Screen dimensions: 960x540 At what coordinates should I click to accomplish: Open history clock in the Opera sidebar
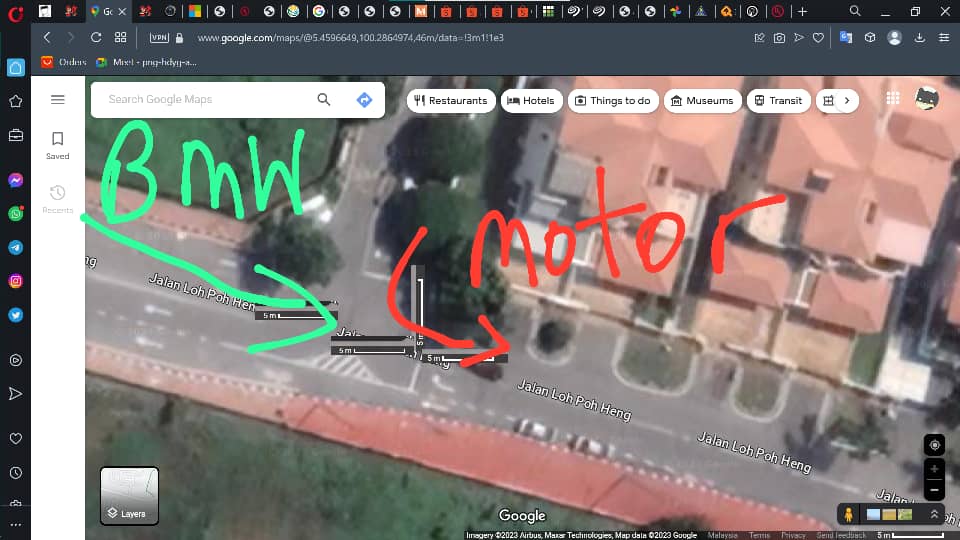(15, 473)
